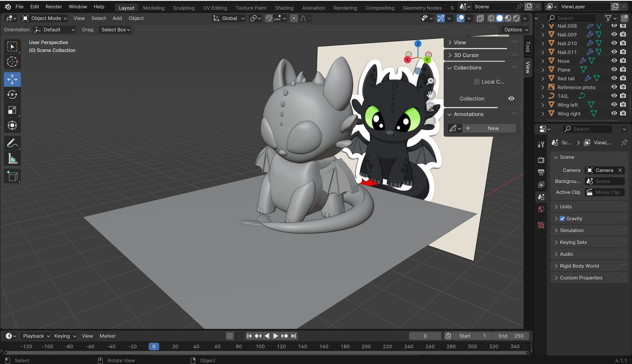Switch to the Sculpting workspace tab

[x=184, y=8]
